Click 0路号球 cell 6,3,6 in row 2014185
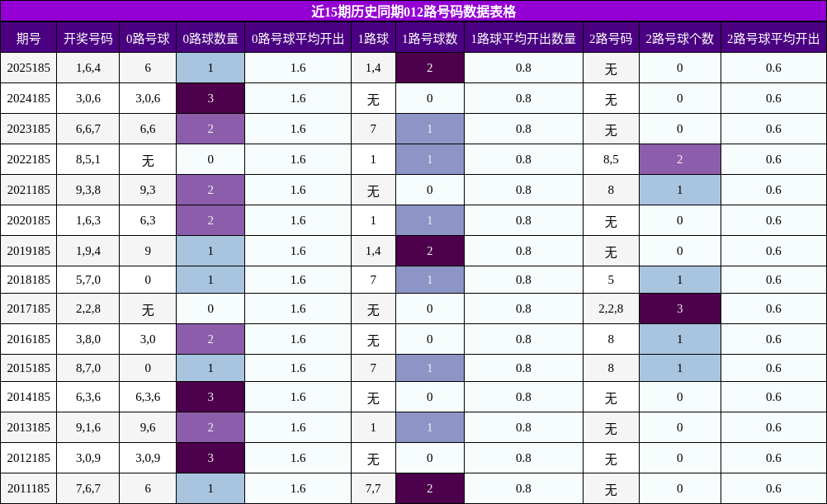Screen dimensions: 827x504 coord(148,397)
